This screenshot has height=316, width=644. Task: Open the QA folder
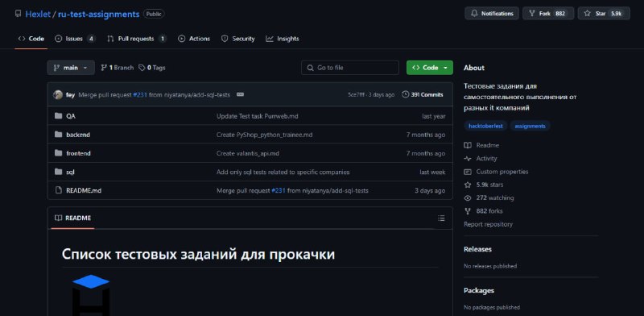(x=71, y=116)
